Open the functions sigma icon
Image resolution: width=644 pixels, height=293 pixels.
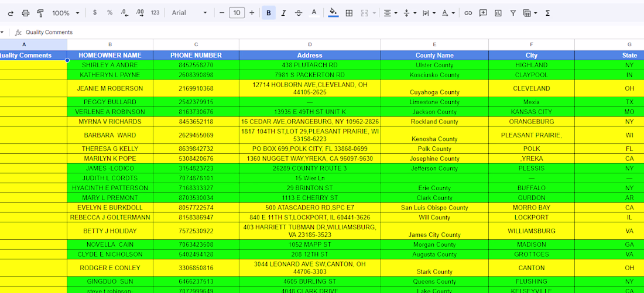click(x=547, y=13)
